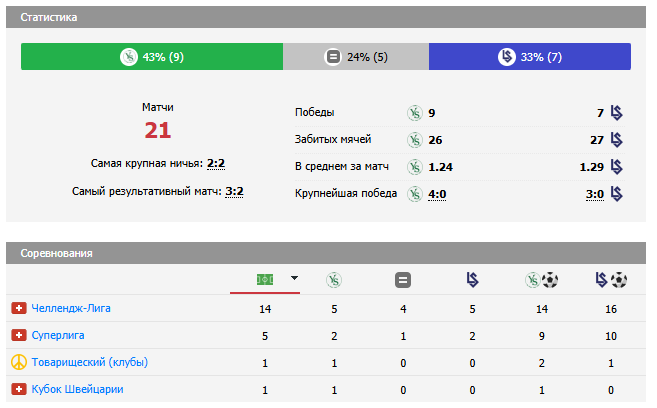Open the Суперлига competition link

[x=58, y=335]
